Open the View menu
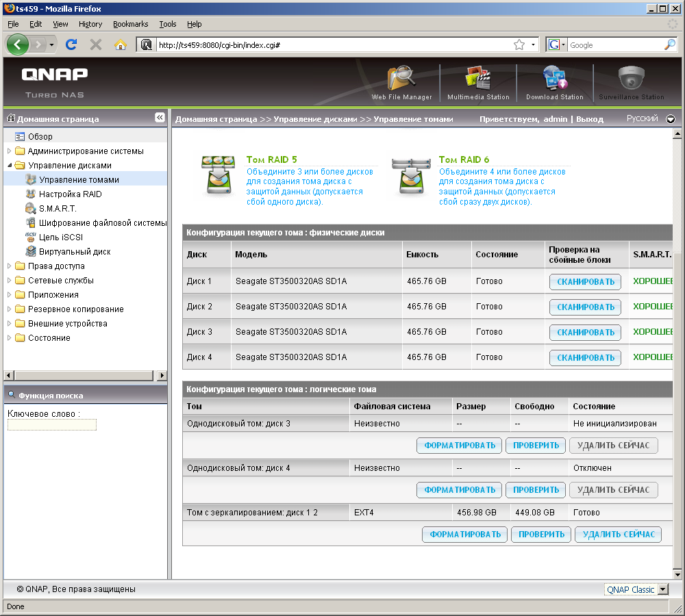Screen dimensions: 685x616 tap(60, 24)
